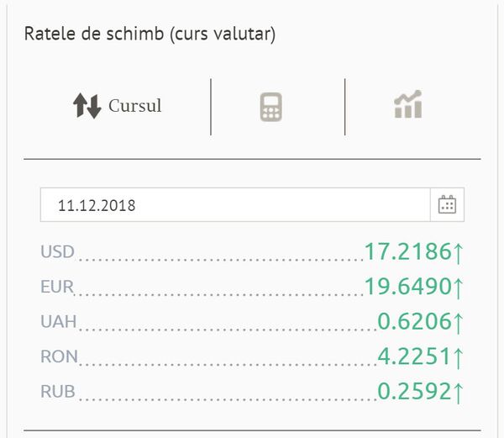This screenshot has width=504, height=438.
Task: Select the RUB currency label
Action: [x=58, y=392]
